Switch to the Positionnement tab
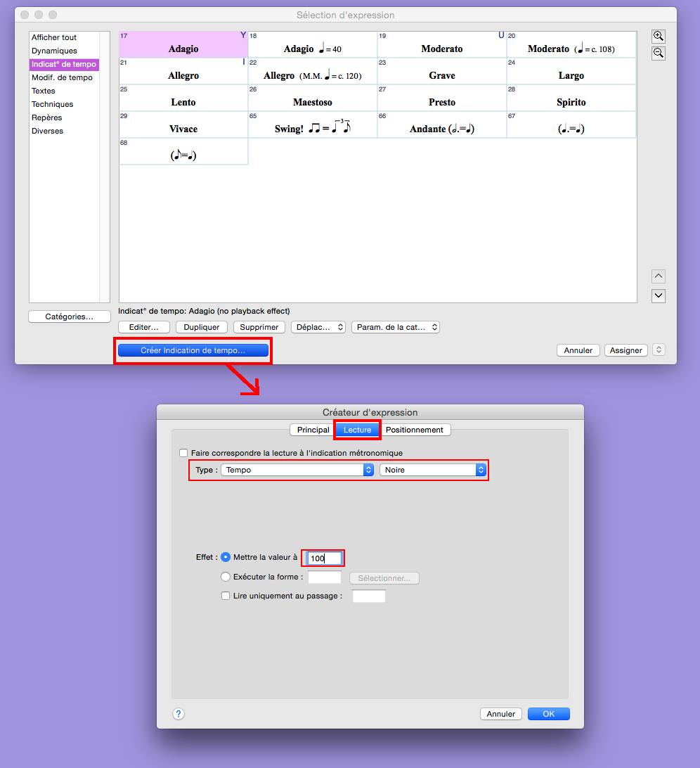The image size is (700, 768). pos(415,430)
